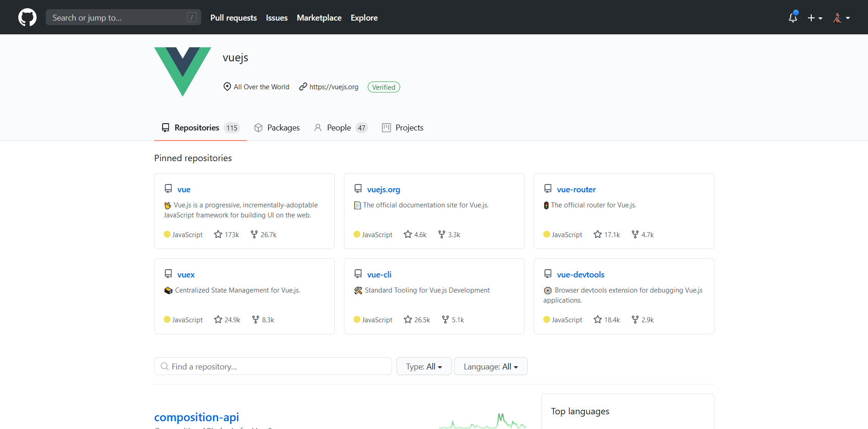This screenshot has width=868, height=429.
Task: Open the vuex pinned repository
Action: pyautogui.click(x=186, y=275)
